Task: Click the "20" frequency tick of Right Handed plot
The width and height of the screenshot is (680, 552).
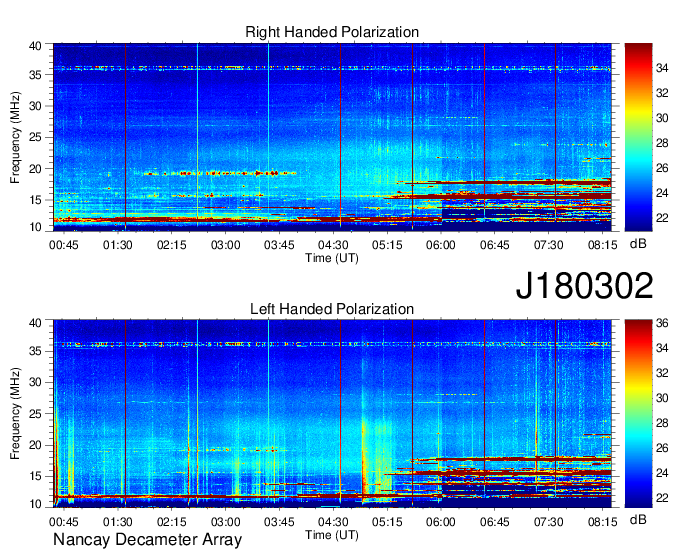Action: tap(35, 169)
